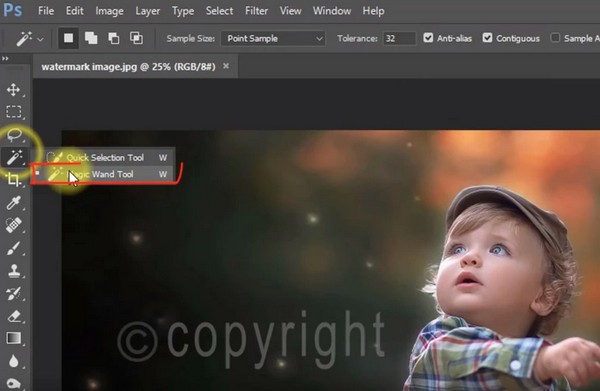The width and height of the screenshot is (600, 391).
Task: Click the Add to selection icon
Action: click(91, 38)
